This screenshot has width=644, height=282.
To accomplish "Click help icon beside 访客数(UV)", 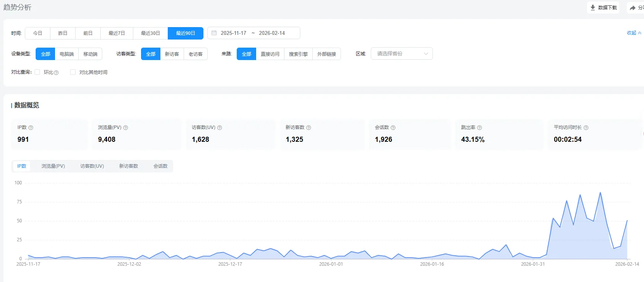I will tap(220, 128).
